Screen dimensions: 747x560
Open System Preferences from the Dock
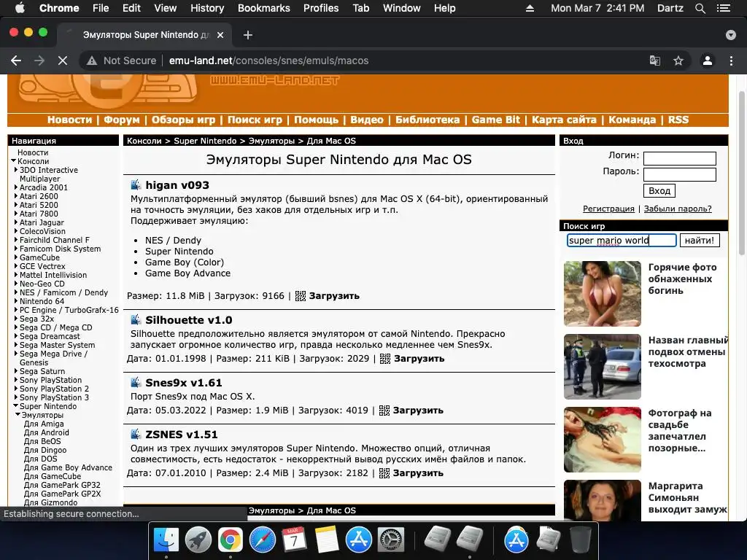[391, 540]
